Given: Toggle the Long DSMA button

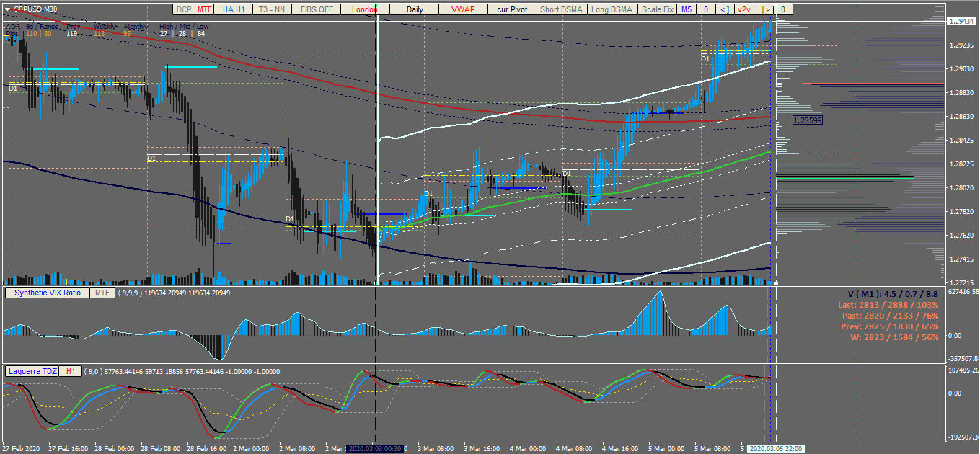Looking at the screenshot, I should [612, 9].
